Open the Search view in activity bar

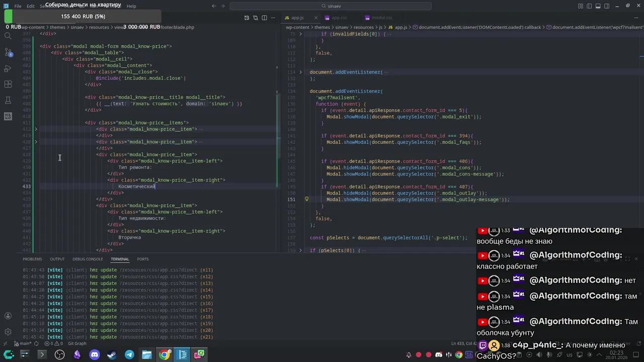click(x=8, y=36)
